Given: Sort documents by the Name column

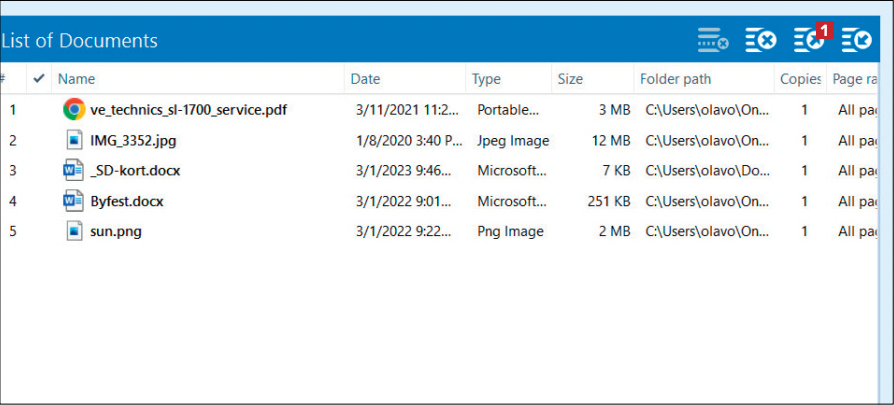Looking at the screenshot, I should (76, 79).
